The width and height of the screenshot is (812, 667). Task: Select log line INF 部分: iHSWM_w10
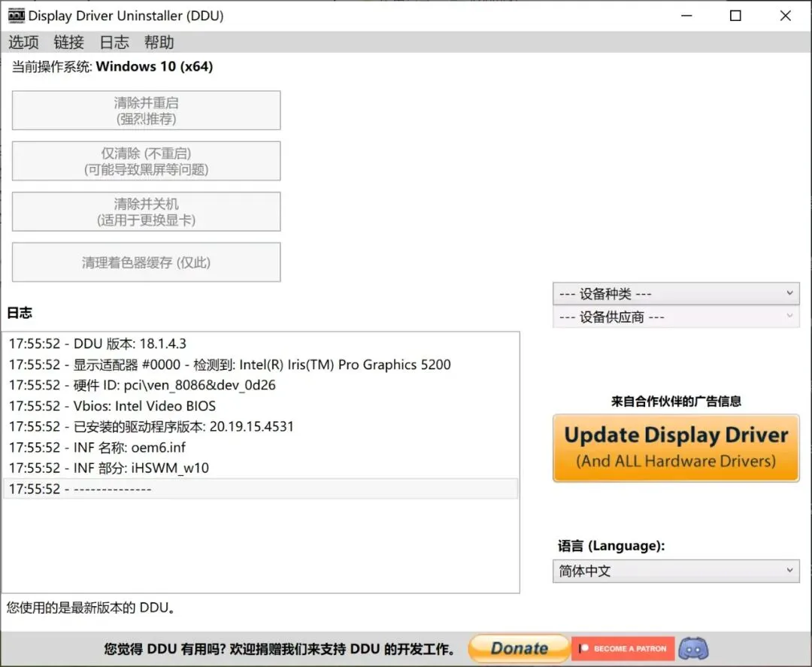(260, 468)
